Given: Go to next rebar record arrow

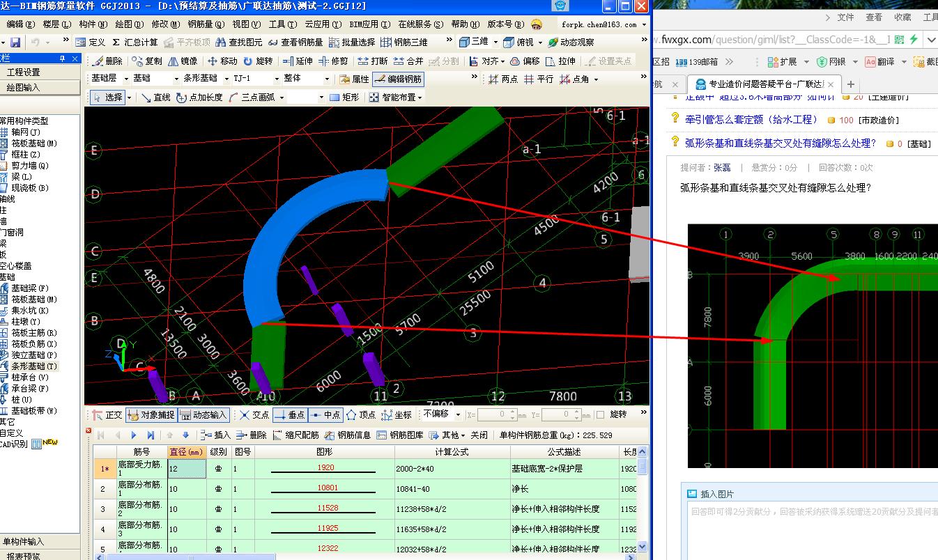Looking at the screenshot, I should click(x=134, y=435).
